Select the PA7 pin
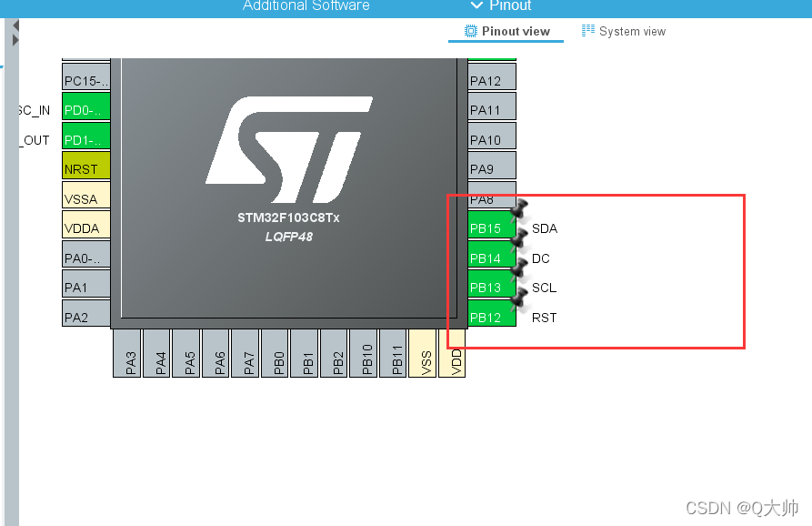The height and width of the screenshot is (526, 812). (x=245, y=353)
